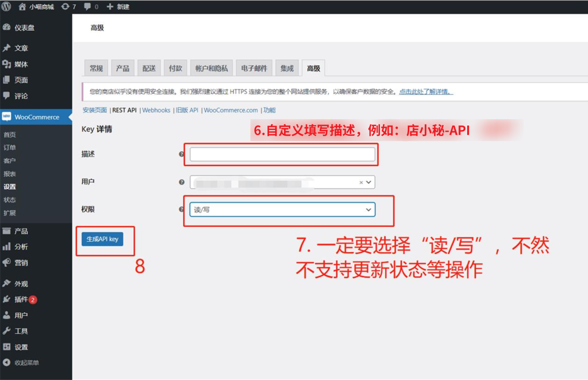Select the 帐户和隐私 settings tab
This screenshot has width=588, height=380.
[x=211, y=69]
